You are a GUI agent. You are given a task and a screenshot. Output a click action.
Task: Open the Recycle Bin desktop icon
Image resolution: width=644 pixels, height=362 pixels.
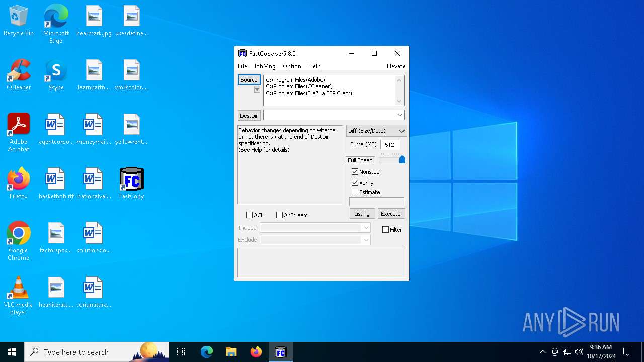click(19, 21)
